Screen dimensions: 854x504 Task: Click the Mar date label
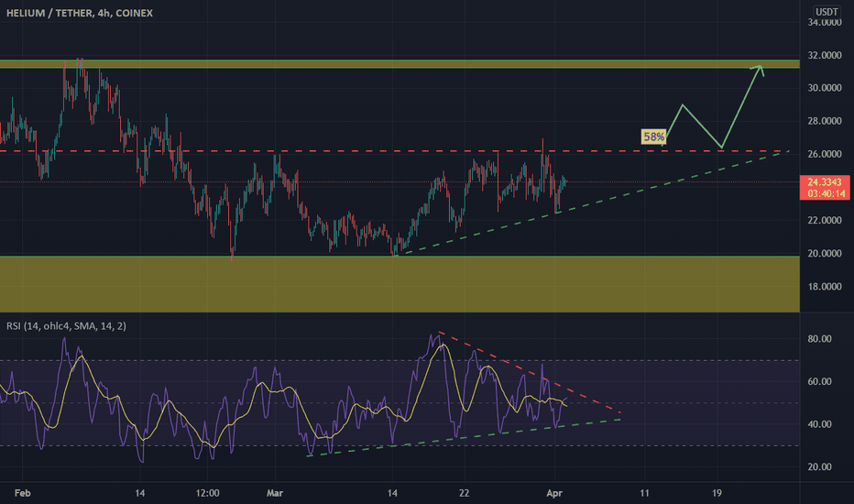[275, 493]
